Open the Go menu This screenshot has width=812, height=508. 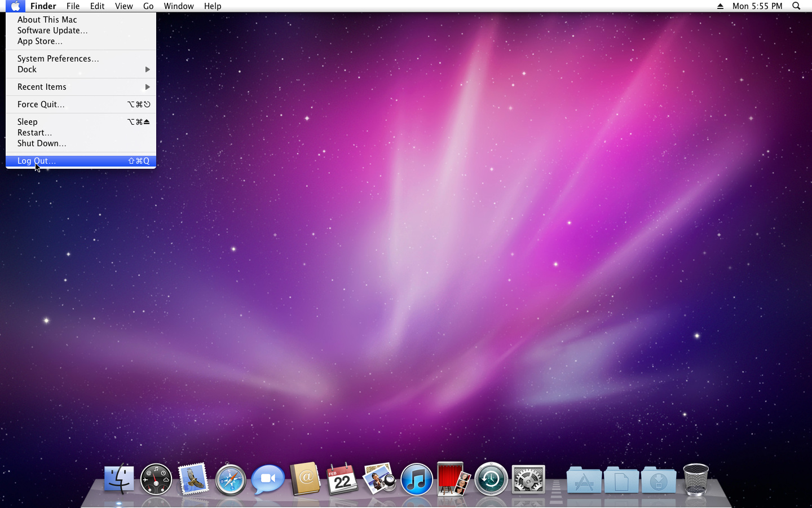pyautogui.click(x=148, y=6)
